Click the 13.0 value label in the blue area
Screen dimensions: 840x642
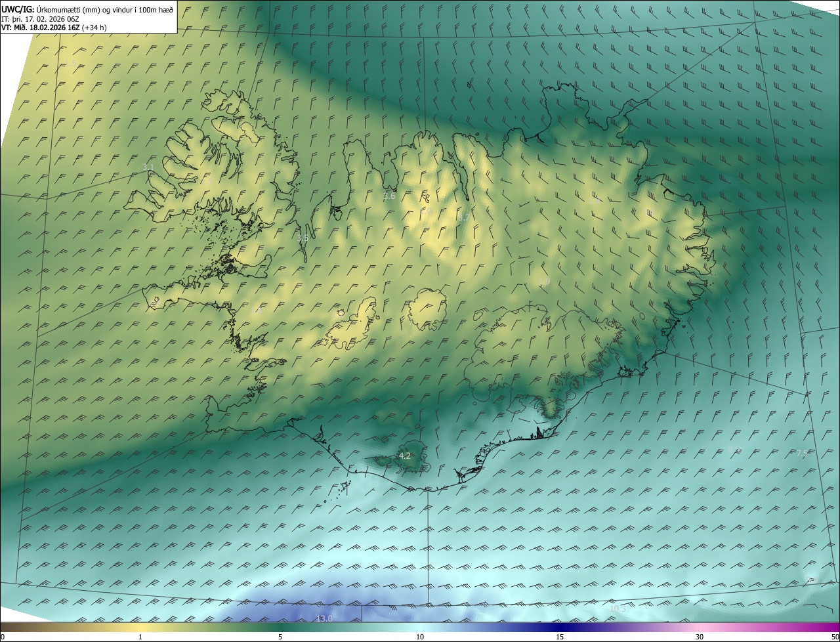[x=325, y=618]
